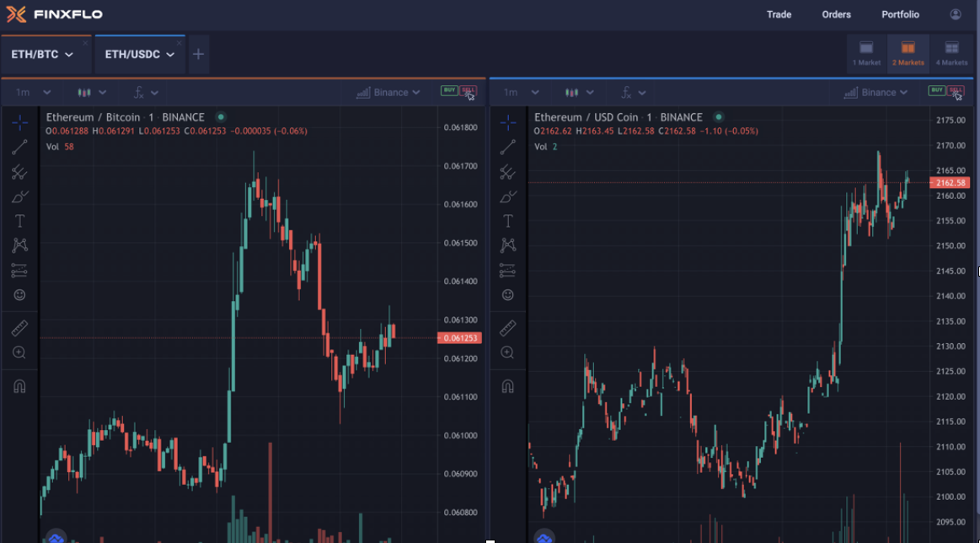Open 1m interval dropdown in ETH/USDC chart
The height and width of the screenshot is (543, 980).
(x=522, y=93)
